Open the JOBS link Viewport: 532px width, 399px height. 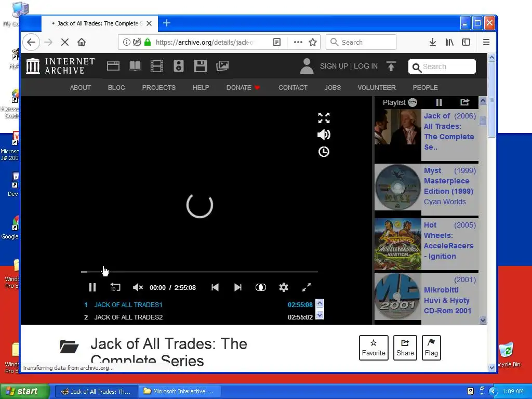point(332,87)
